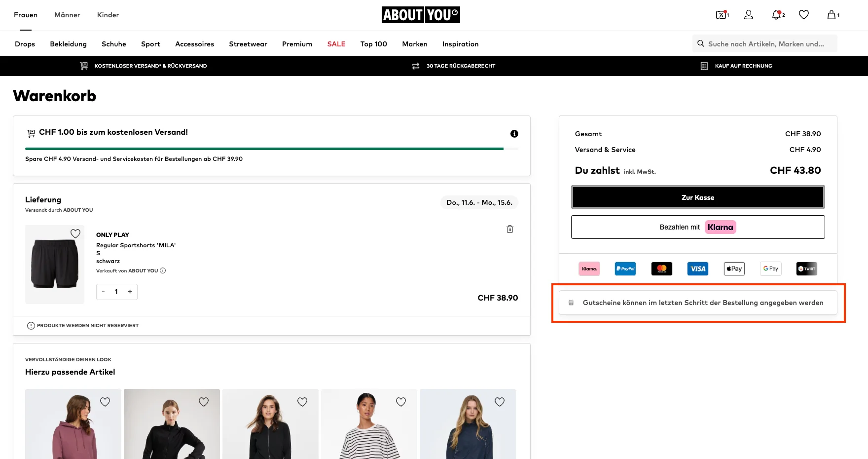The width and height of the screenshot is (868, 459).
Task: Open the user account icon
Action: coord(749,15)
